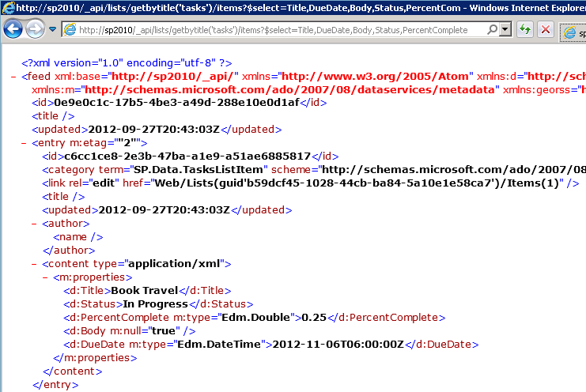The height and width of the screenshot is (392, 586).
Task: Click SP.Data.TasksListItem category term
Action: [x=198, y=169]
